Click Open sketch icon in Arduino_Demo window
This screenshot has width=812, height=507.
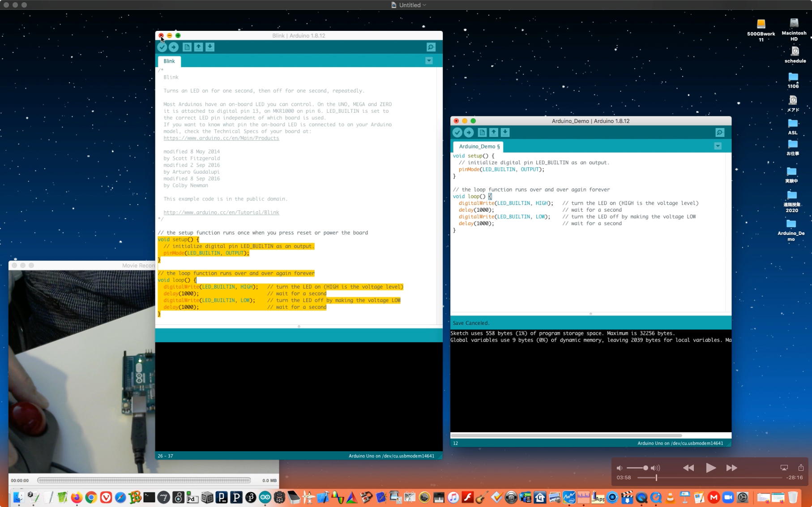(x=493, y=132)
